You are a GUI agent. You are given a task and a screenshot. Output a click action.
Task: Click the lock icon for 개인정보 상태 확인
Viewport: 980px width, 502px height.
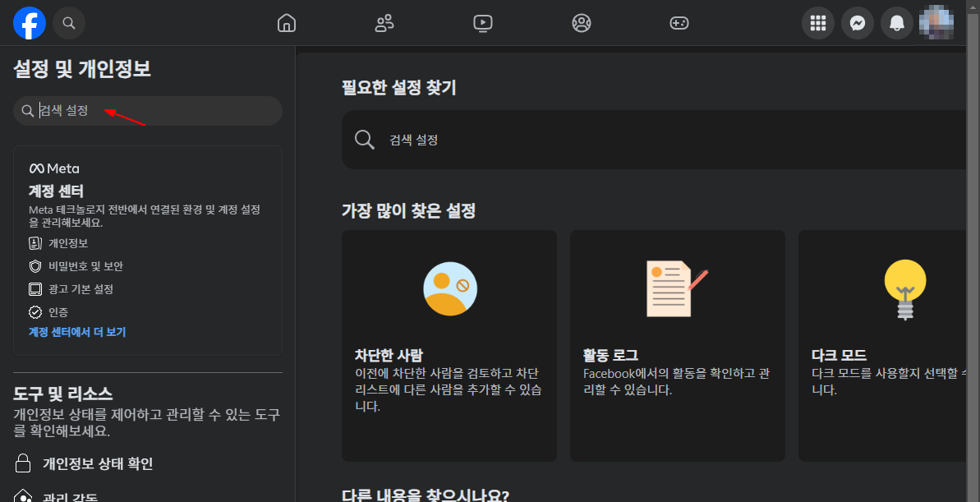[23, 464]
